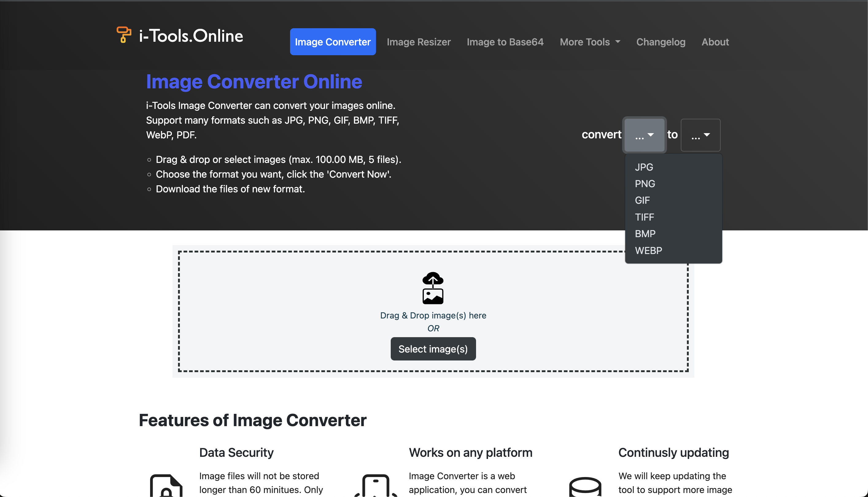The image size is (868, 497).
Task: Click the 'Download the files of new format' line
Action: (x=230, y=189)
